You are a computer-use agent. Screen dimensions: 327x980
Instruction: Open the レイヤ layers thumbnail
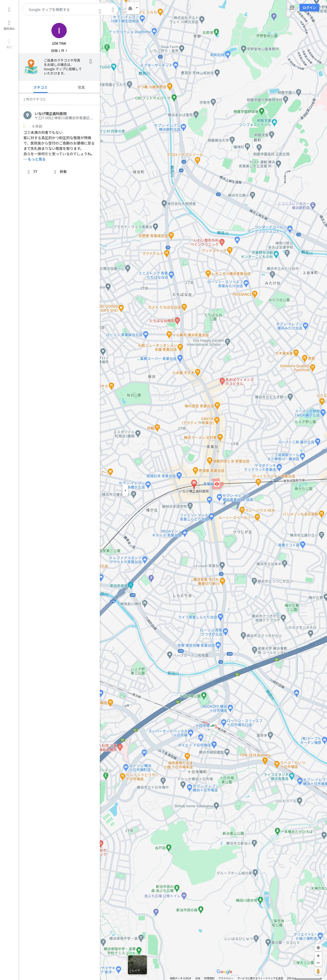pyautogui.click(x=137, y=964)
